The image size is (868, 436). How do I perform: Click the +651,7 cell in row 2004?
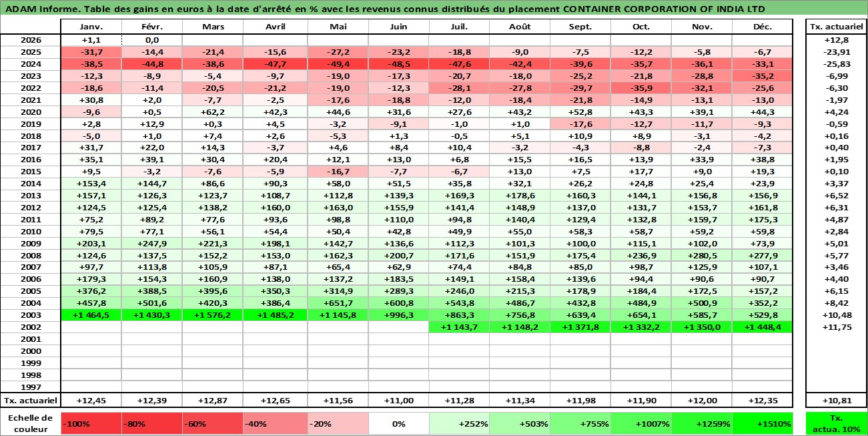(338, 303)
